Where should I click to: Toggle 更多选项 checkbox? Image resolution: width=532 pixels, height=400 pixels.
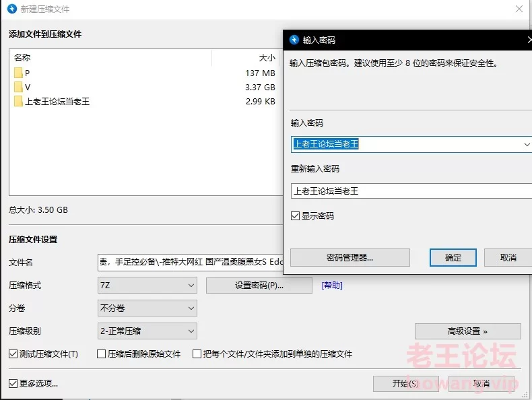(13, 383)
